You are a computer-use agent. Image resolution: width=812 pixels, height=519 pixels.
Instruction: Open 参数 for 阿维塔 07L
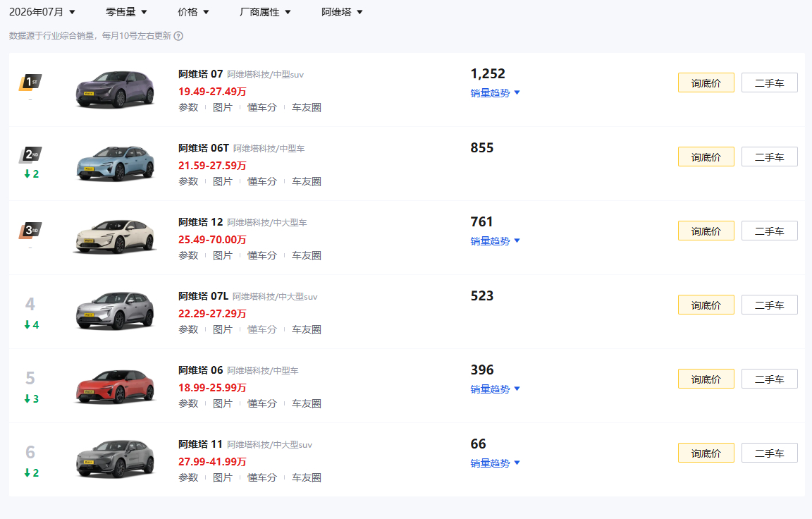pos(188,329)
